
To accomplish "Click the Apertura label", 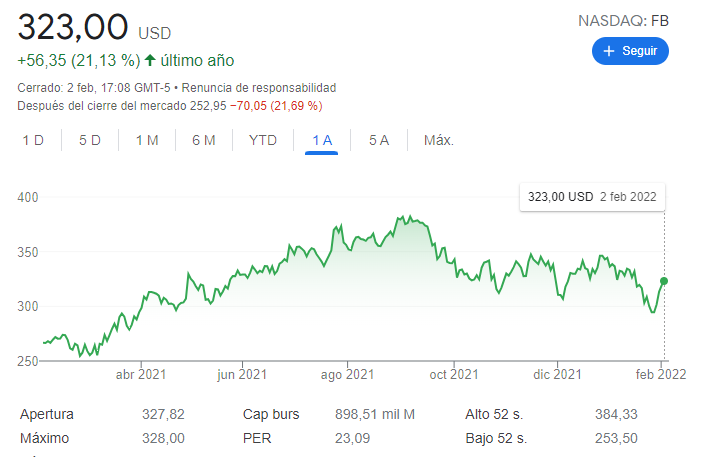I will coord(47,414).
